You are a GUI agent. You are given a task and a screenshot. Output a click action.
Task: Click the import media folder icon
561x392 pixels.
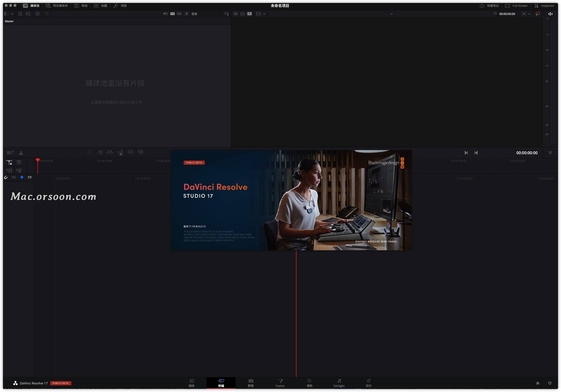tap(28, 14)
